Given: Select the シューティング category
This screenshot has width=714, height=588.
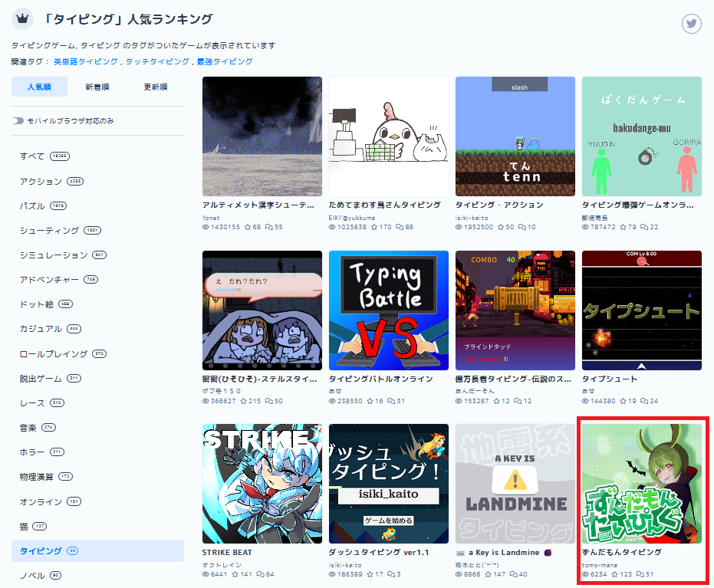Looking at the screenshot, I should [97, 230].
